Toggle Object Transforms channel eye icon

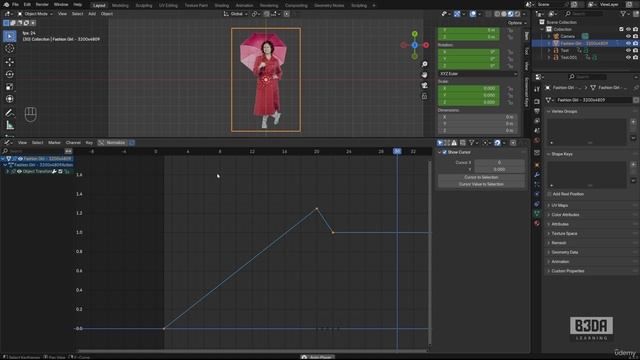pos(19,172)
